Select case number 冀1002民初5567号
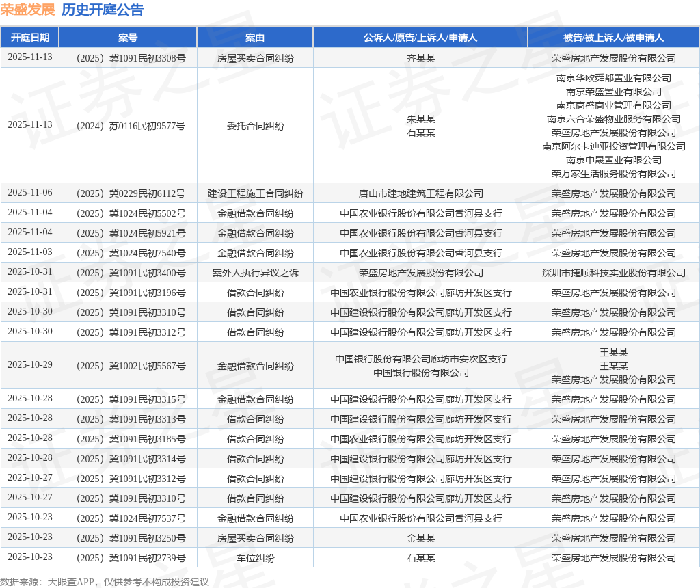 tap(131, 366)
